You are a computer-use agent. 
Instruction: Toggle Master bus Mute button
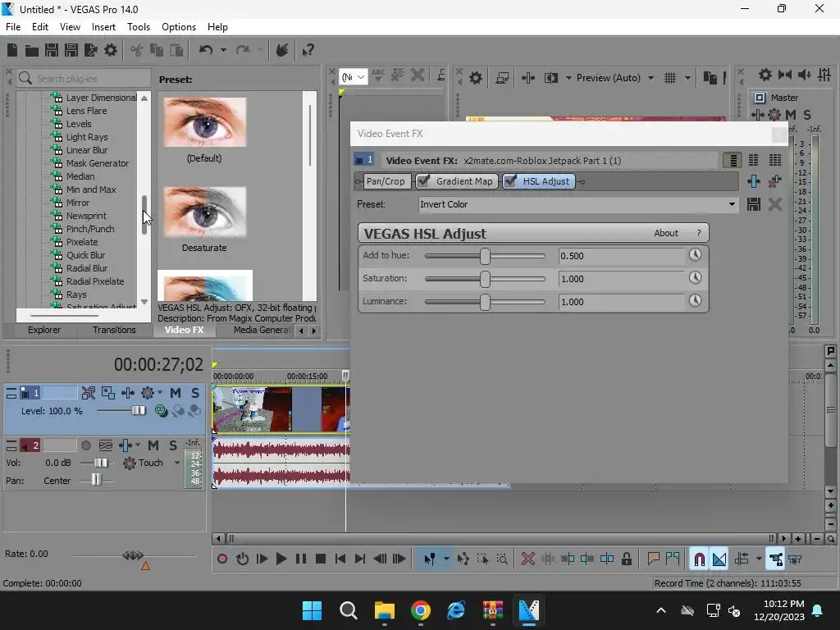coord(790,114)
